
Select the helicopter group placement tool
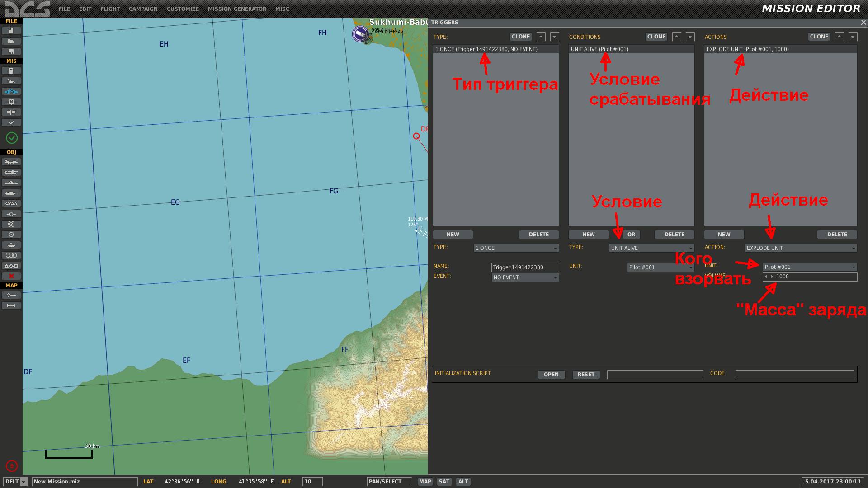click(11, 172)
